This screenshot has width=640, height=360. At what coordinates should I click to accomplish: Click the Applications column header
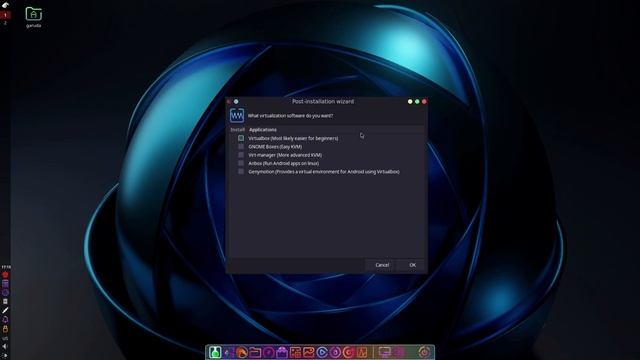[x=262, y=130]
